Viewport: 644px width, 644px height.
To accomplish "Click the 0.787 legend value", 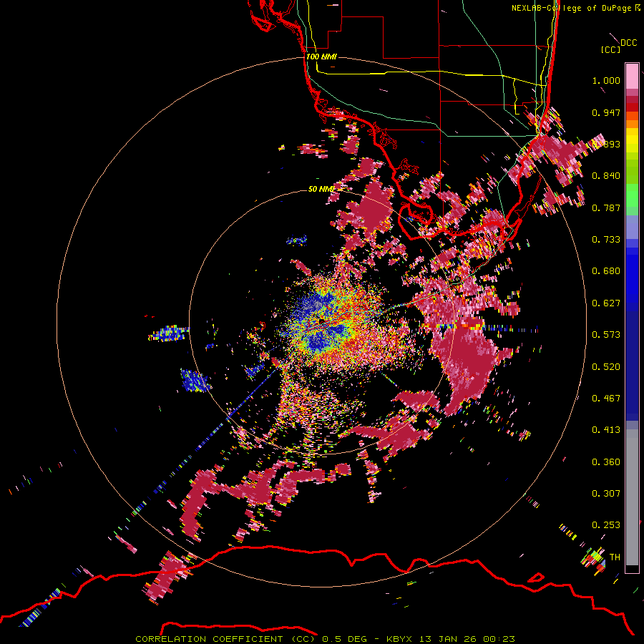I will pyautogui.click(x=606, y=208).
